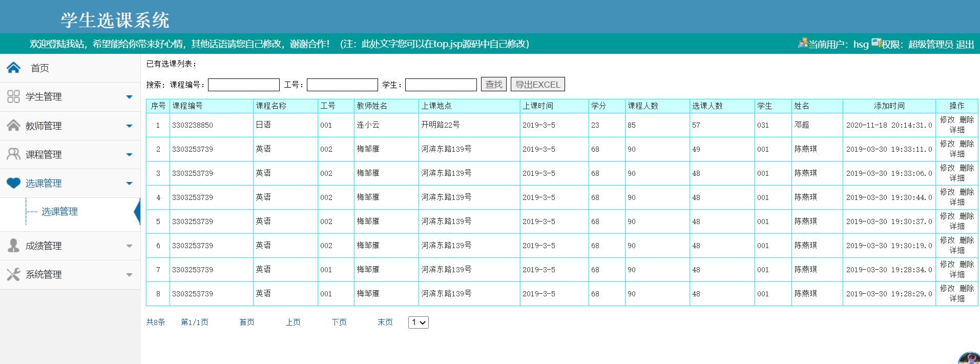Click the 导出EXCEL button
Screen dimensions: 980x364
[x=537, y=85]
